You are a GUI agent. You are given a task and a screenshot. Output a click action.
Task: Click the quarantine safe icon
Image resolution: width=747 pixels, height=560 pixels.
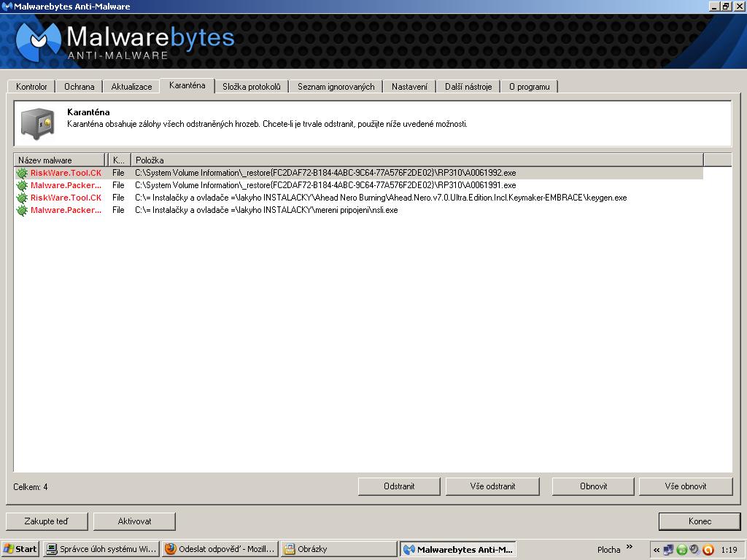(x=38, y=124)
